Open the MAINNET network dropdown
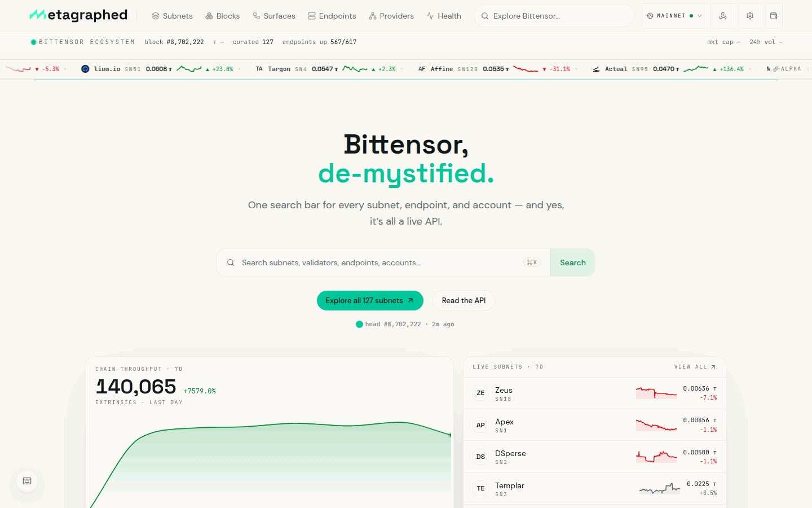812x508 pixels. click(674, 16)
